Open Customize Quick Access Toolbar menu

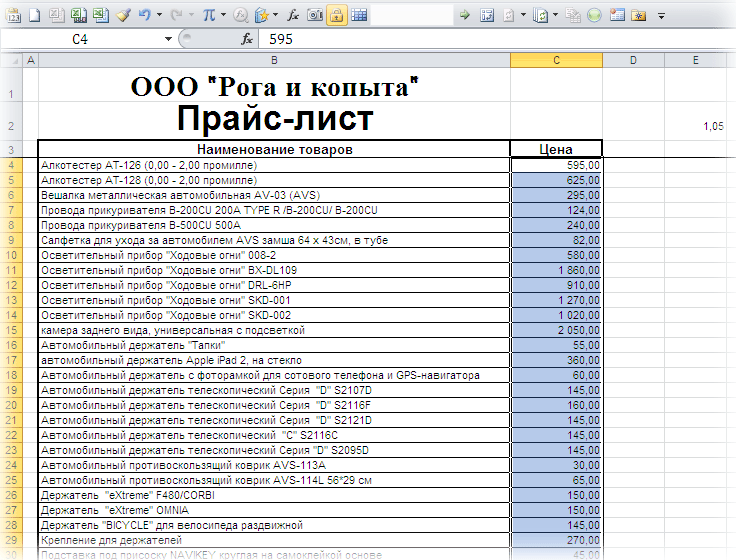coord(661,16)
